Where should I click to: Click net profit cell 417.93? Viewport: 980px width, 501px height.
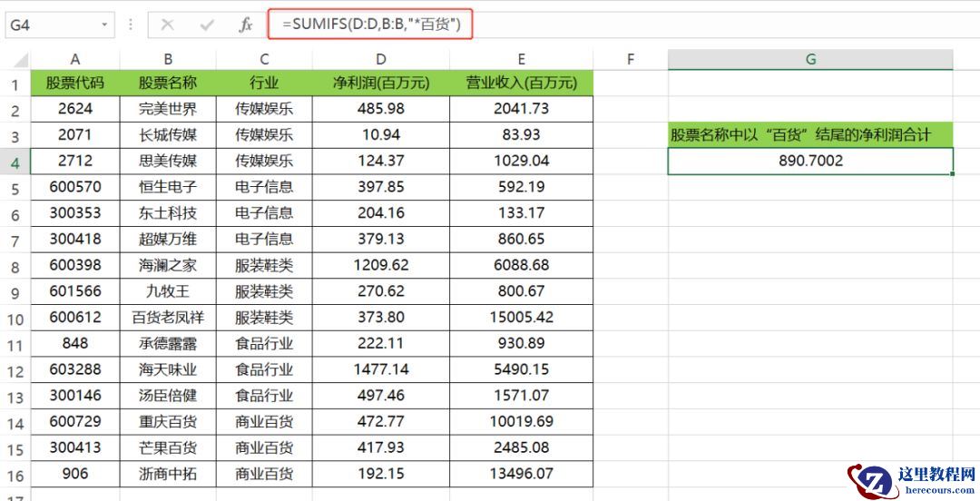[x=381, y=447]
